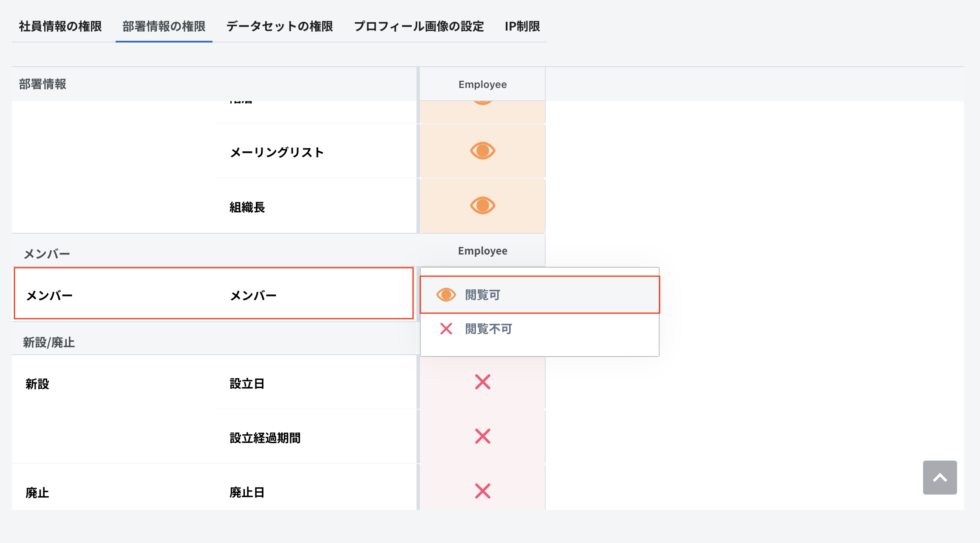Screen dimensions: 980x543
Task: Click the scroll-to-top arrow button
Action: pyautogui.click(x=940, y=478)
